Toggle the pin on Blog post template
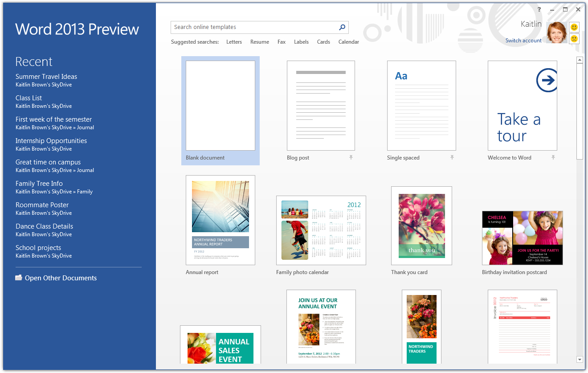The width and height of the screenshot is (588, 373). [351, 157]
